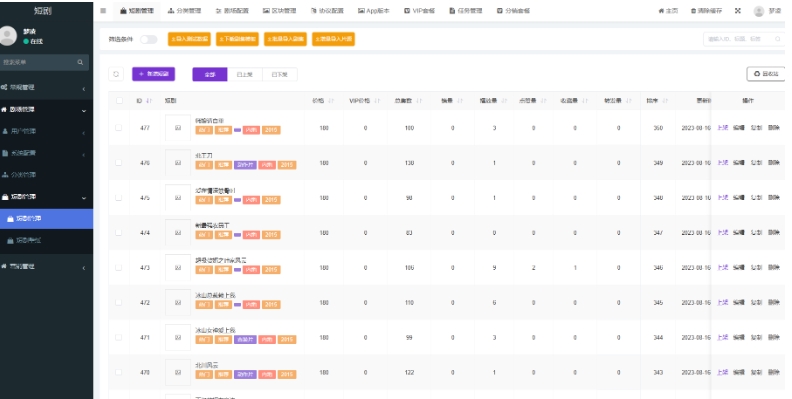Open the 分类管理 top tab

click(184, 11)
